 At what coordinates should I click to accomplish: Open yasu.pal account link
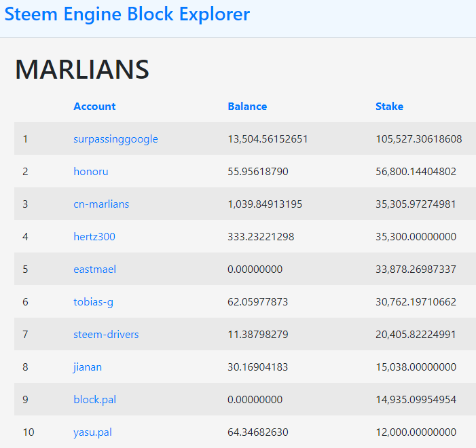point(92,432)
